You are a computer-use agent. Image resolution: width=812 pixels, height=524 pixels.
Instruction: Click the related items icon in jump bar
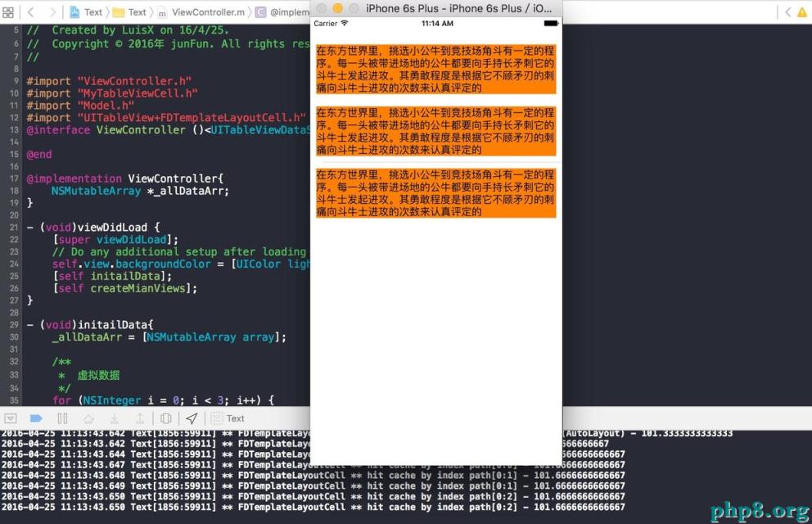9,12
